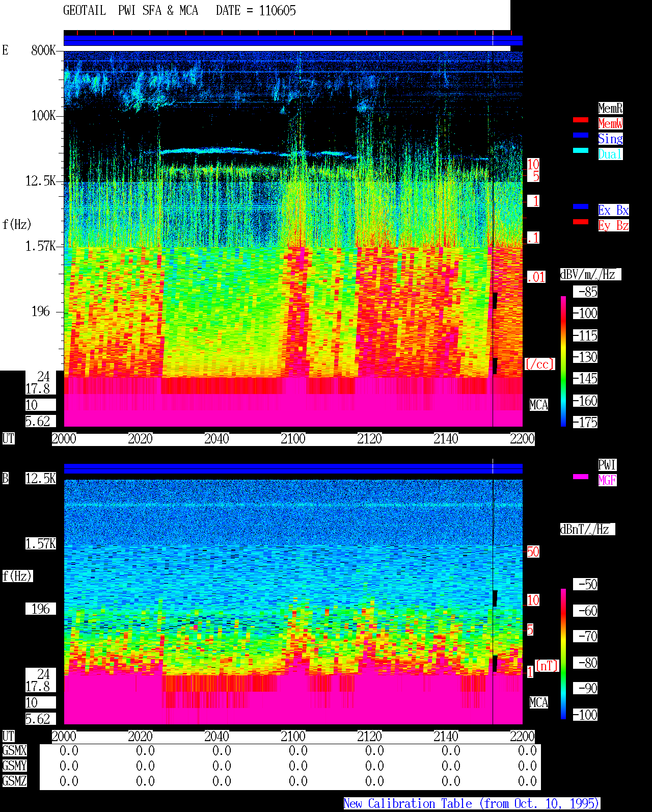Click the GEOTAIL PWI SFA & MCA title
The image size is (652, 812).
(x=130, y=11)
